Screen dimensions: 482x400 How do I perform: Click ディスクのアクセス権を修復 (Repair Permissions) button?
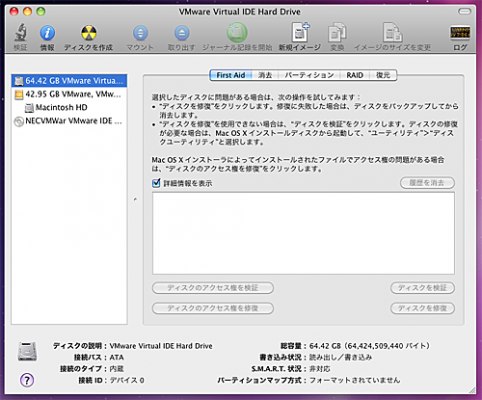[213, 308]
